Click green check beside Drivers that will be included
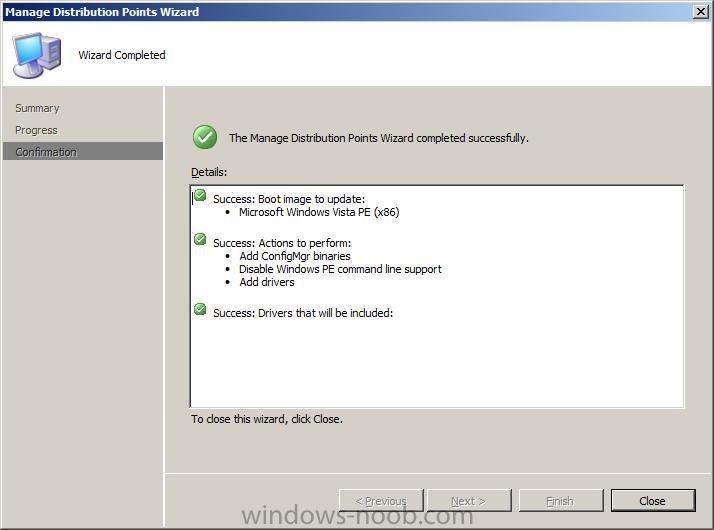The width and height of the screenshot is (714, 530). [x=200, y=309]
